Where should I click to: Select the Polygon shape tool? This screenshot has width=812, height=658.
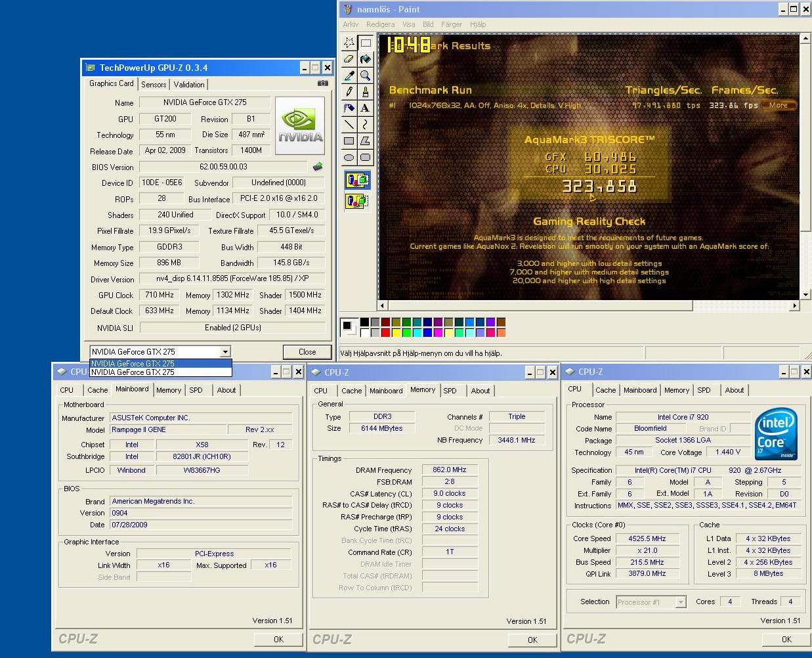point(365,141)
